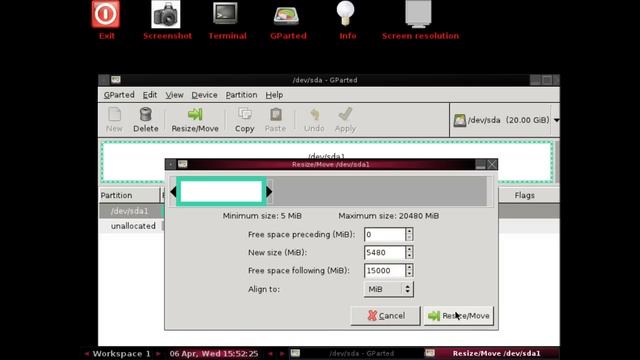
Task: Click the right resize handle arrow
Action: (x=269, y=191)
